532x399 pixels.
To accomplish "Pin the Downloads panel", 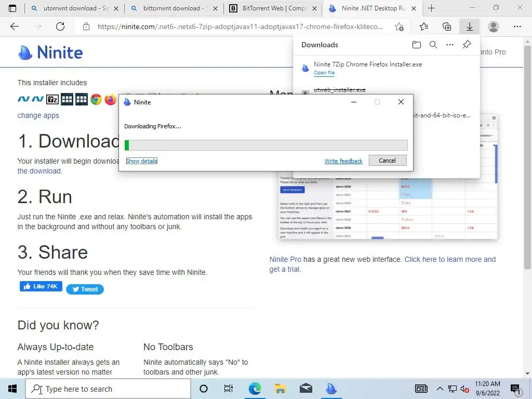I will tap(467, 45).
